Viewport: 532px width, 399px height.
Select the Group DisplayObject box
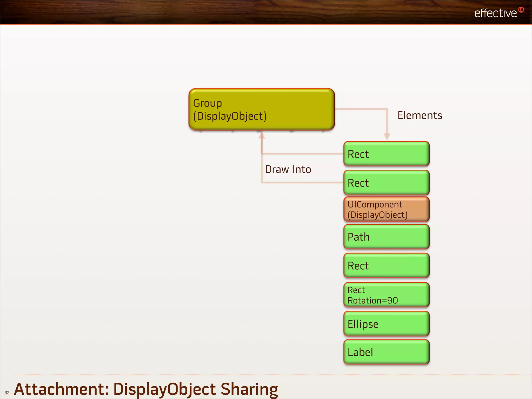tap(261, 109)
